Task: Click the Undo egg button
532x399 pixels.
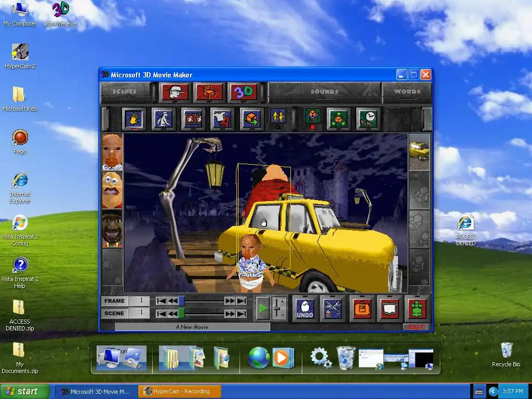Action: click(304, 309)
